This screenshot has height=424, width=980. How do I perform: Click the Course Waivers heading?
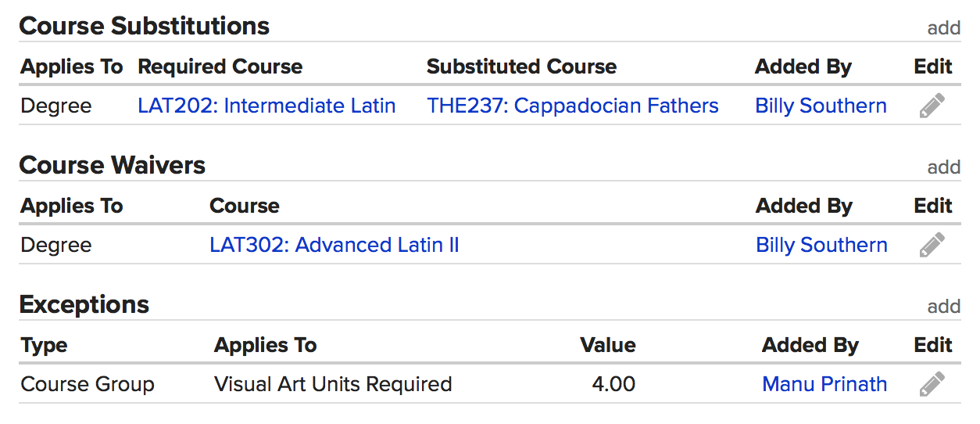coord(113,165)
